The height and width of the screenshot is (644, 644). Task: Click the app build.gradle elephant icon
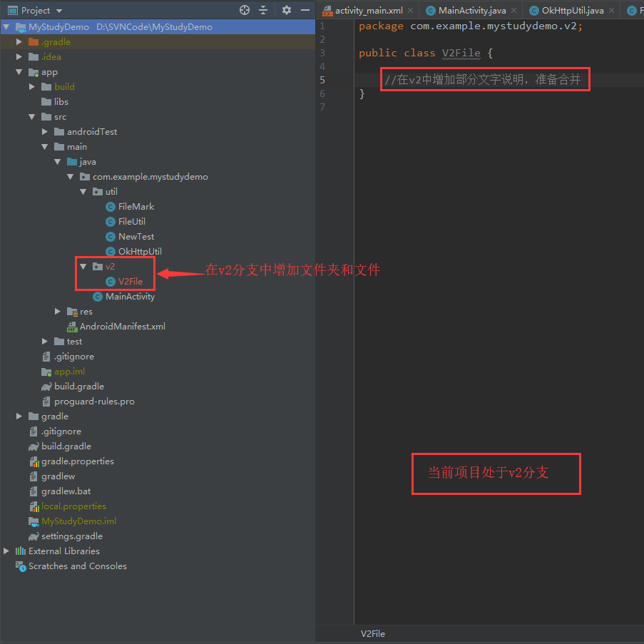(46, 387)
